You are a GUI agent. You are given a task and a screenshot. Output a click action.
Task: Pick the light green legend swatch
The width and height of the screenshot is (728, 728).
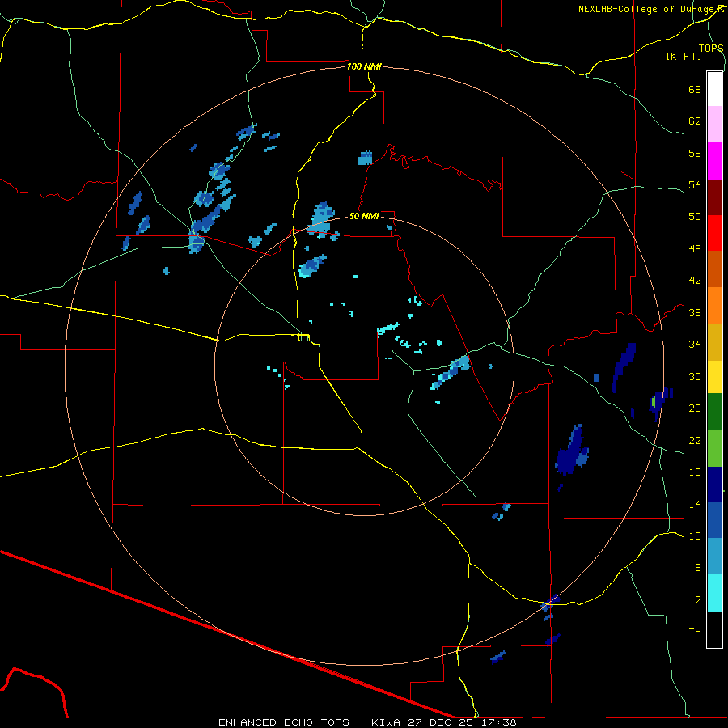[714, 448]
